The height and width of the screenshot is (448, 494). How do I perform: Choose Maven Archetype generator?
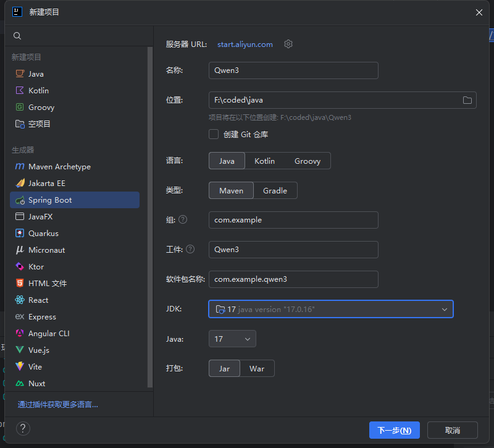75,166
